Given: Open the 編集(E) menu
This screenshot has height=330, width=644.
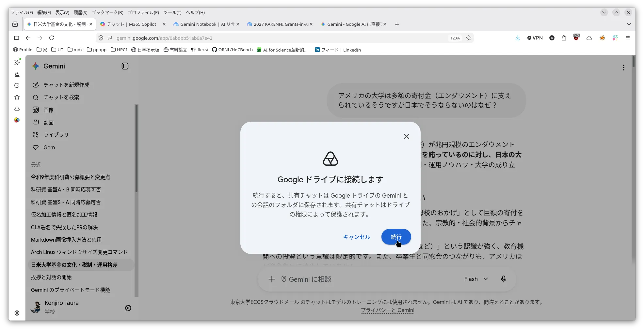Looking at the screenshot, I should [44, 12].
